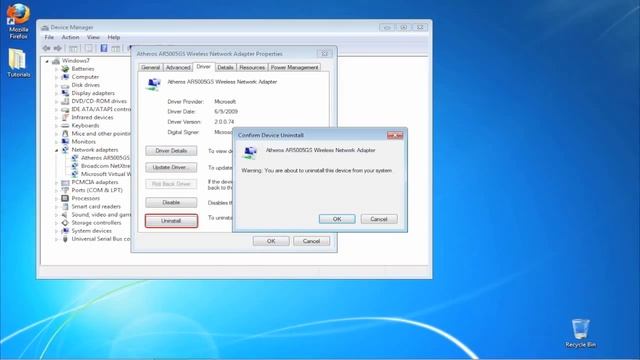Select the Computer category icon
The width and height of the screenshot is (640, 360).
click(x=65, y=77)
